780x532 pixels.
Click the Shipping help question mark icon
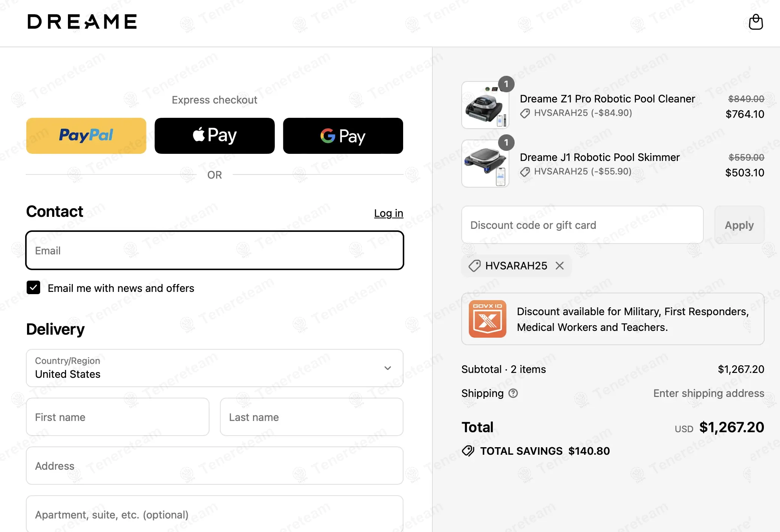pos(513,393)
